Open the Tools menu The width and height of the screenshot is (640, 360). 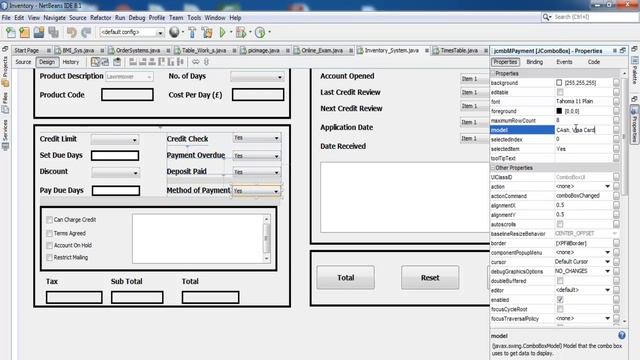pyautogui.click(x=194, y=18)
